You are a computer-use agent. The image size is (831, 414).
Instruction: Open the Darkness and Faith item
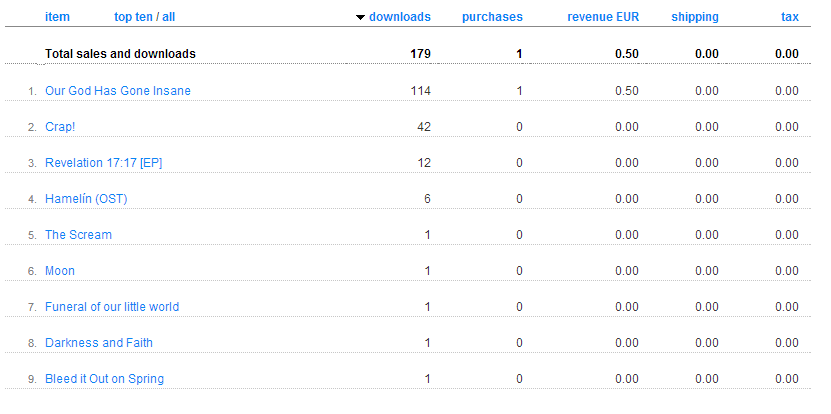[x=99, y=343]
